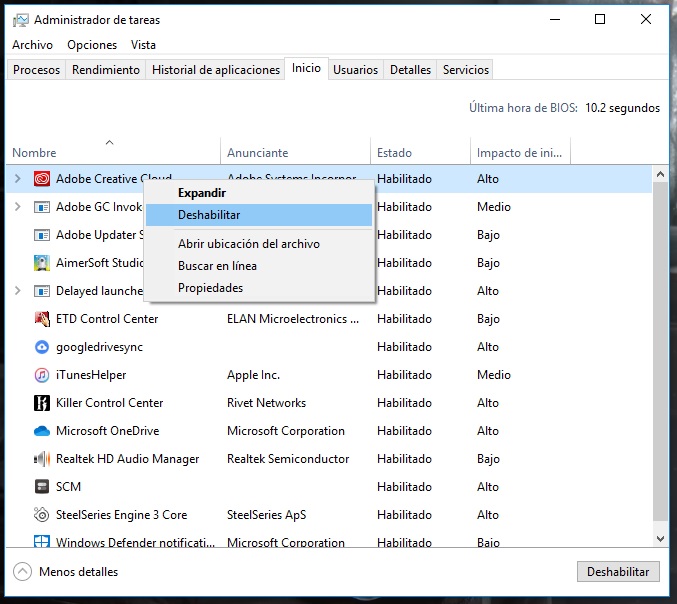The width and height of the screenshot is (677, 604).
Task: Collapse view via Menos detalles arrow icon
Action: (22, 572)
